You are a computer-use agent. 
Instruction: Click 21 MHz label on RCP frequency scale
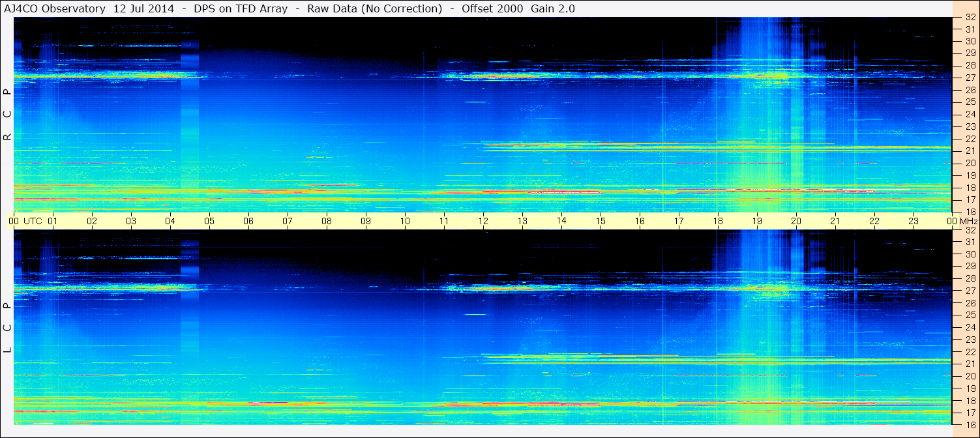click(970, 151)
